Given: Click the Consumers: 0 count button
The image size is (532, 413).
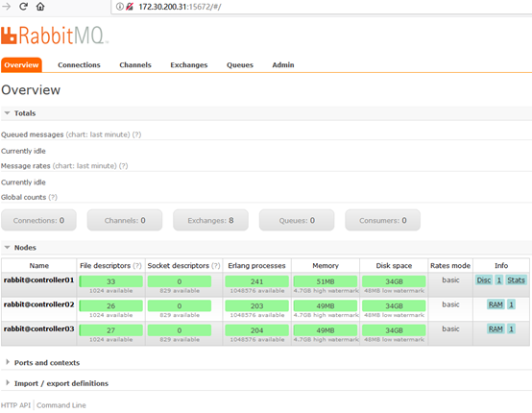Looking at the screenshot, I should pyautogui.click(x=383, y=220).
